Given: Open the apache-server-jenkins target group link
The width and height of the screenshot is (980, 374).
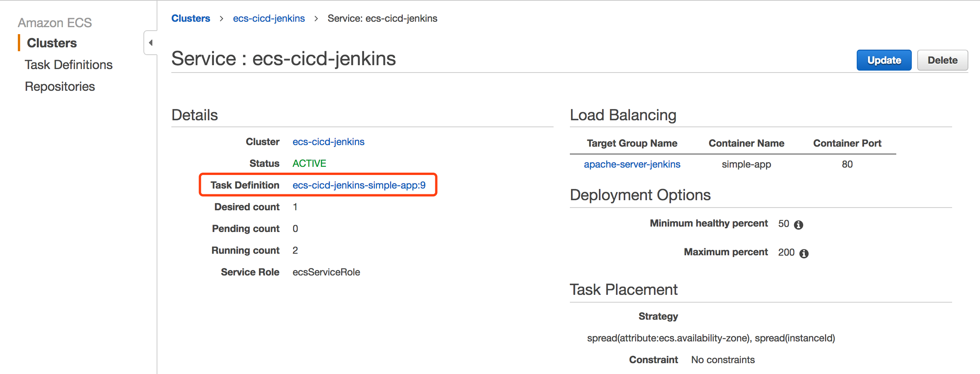Looking at the screenshot, I should [632, 164].
